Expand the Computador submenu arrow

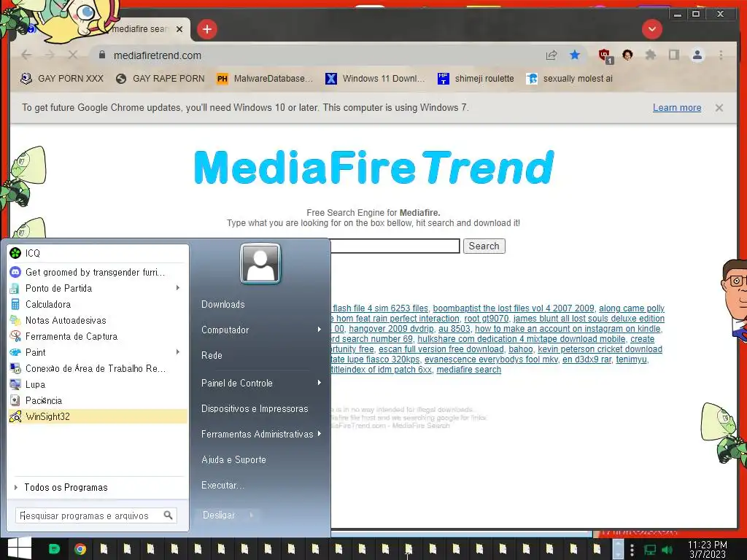pyautogui.click(x=320, y=330)
